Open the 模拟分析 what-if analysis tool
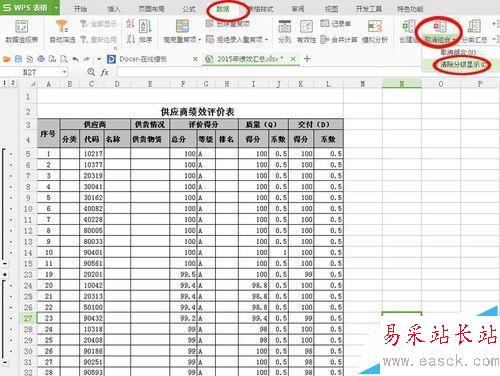500x376 pixels. pyautogui.click(x=375, y=32)
